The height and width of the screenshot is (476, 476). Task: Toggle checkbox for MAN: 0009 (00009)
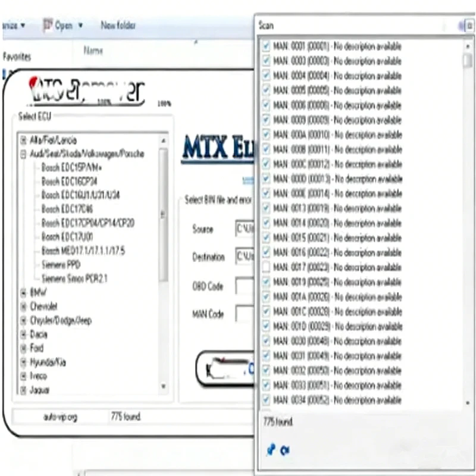pyautogui.click(x=266, y=120)
